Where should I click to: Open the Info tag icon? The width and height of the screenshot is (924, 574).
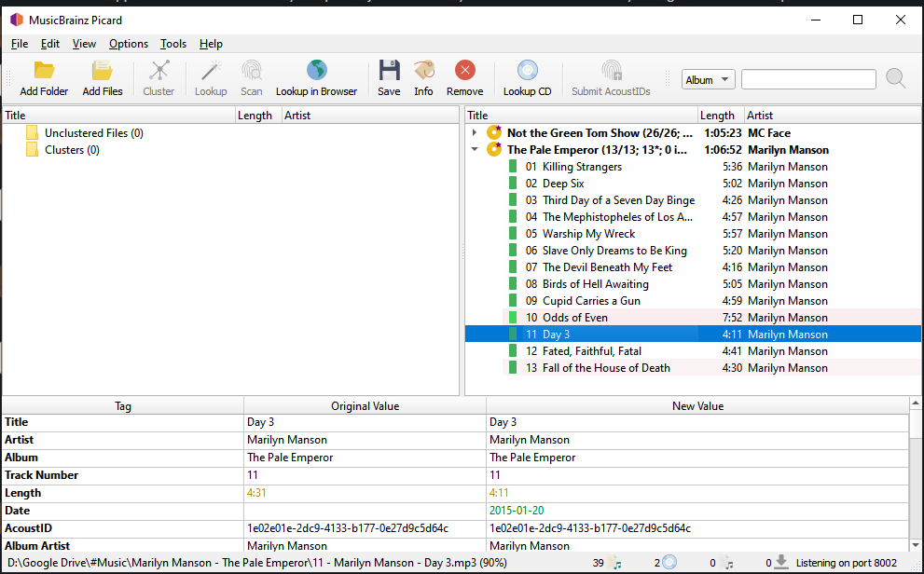click(x=423, y=70)
